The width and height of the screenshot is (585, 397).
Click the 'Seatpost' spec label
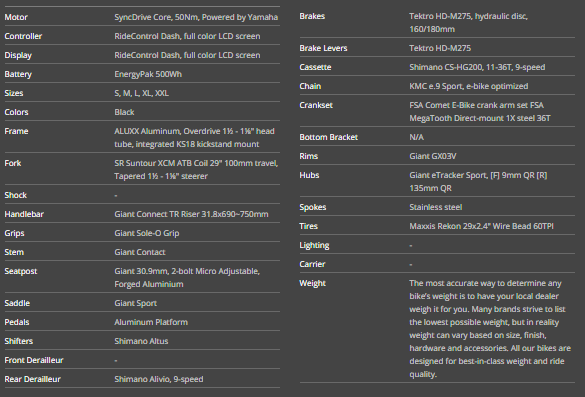(x=21, y=271)
